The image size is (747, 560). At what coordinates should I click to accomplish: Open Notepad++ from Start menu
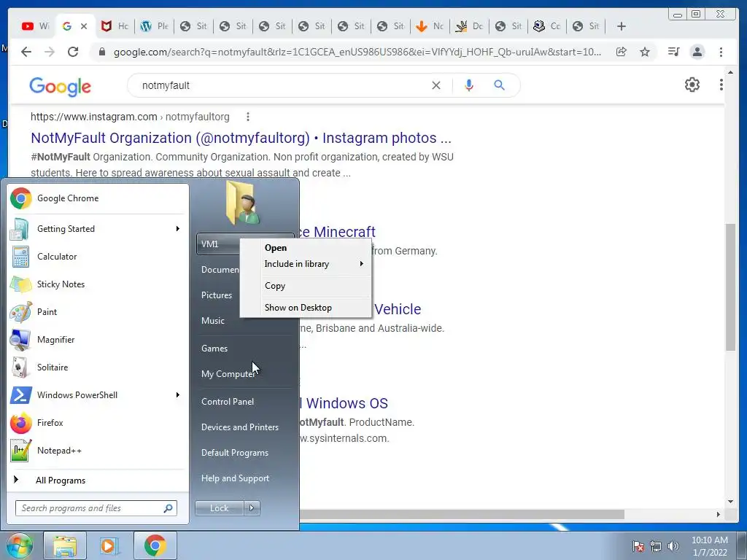[x=98, y=451]
